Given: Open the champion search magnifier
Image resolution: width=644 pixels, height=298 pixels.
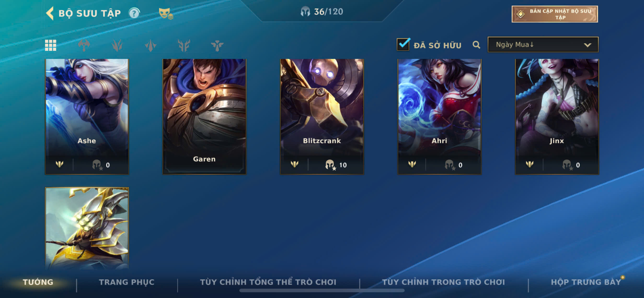Looking at the screenshot, I should tap(476, 45).
